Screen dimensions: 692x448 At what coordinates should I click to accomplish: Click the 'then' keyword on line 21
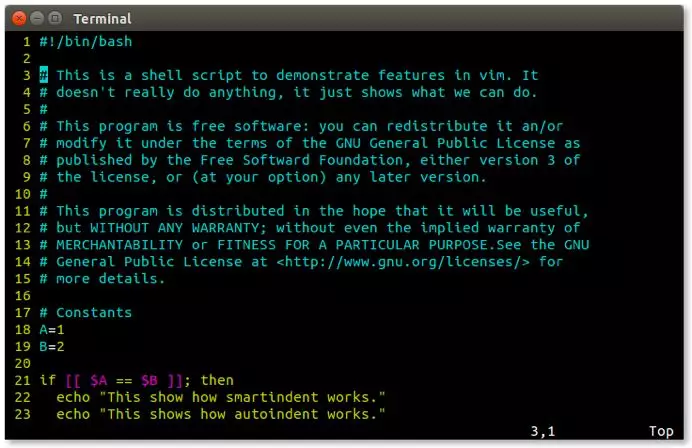click(x=217, y=380)
